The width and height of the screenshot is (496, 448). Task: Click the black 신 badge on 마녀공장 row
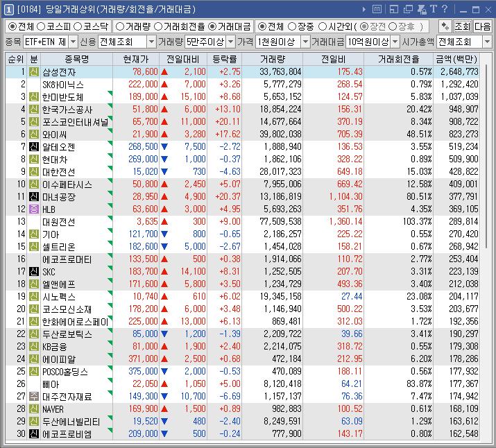33,197
